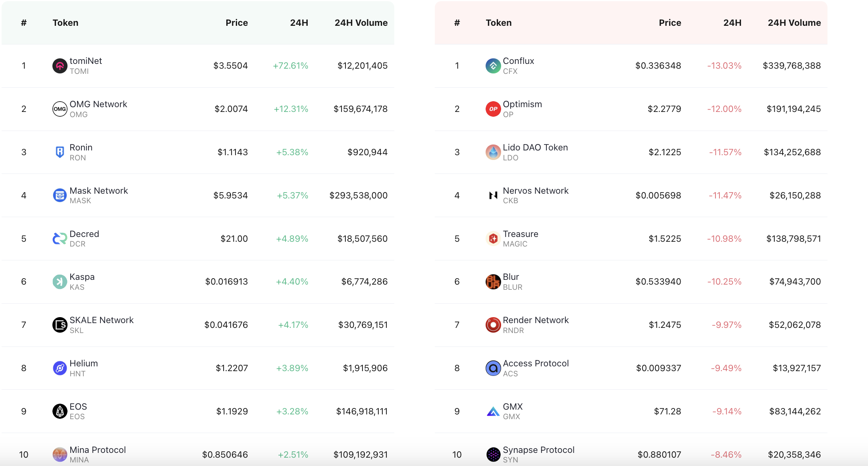The image size is (868, 466).
Task: Click the Lido DAO Token icon
Action: click(x=493, y=152)
